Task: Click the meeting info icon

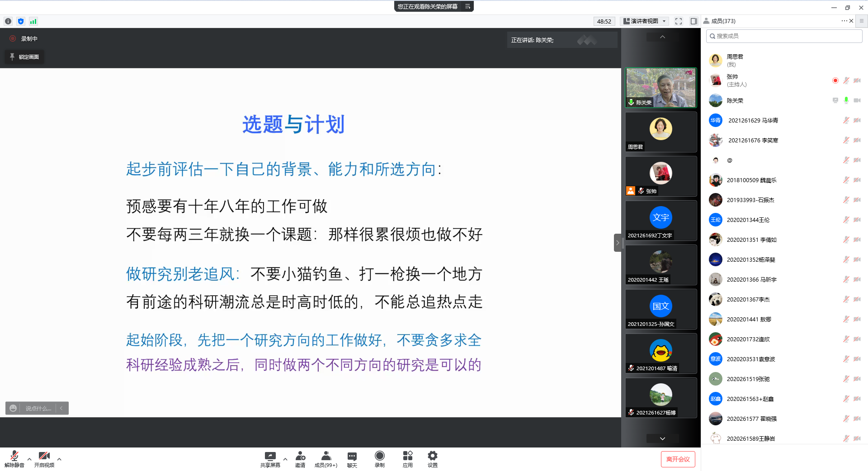Action: [x=8, y=21]
